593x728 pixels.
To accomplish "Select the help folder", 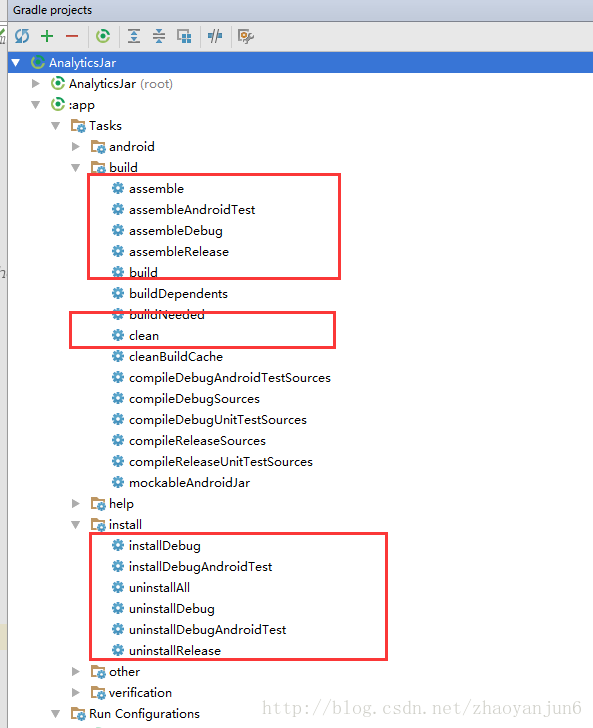I will (x=121, y=503).
